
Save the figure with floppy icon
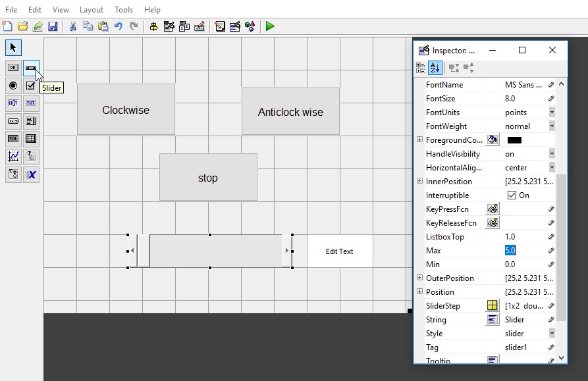coord(53,26)
